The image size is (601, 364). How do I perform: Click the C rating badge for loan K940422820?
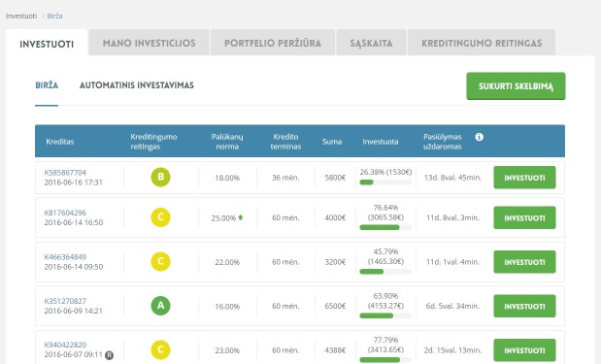(x=160, y=349)
